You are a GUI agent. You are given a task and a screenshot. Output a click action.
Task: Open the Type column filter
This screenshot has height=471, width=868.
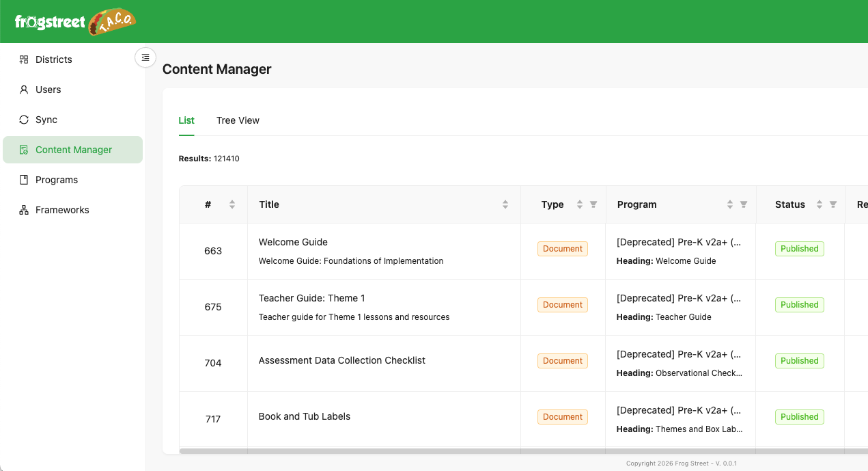[x=593, y=204]
